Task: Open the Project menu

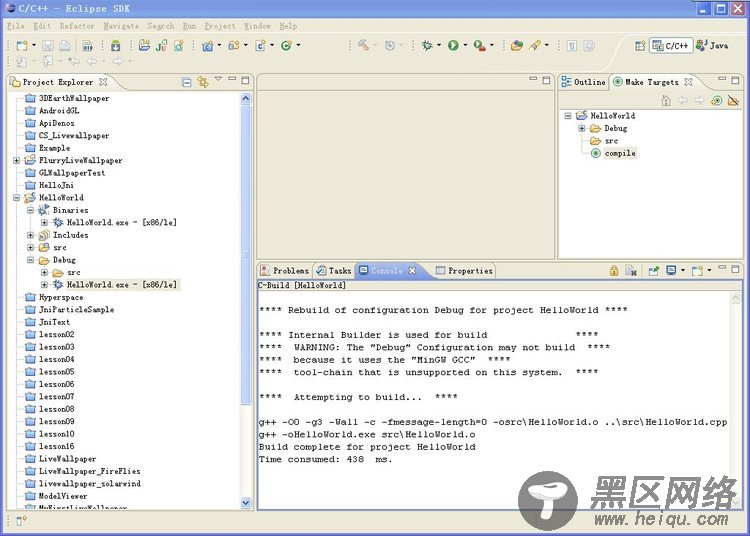Action: pyautogui.click(x=220, y=26)
